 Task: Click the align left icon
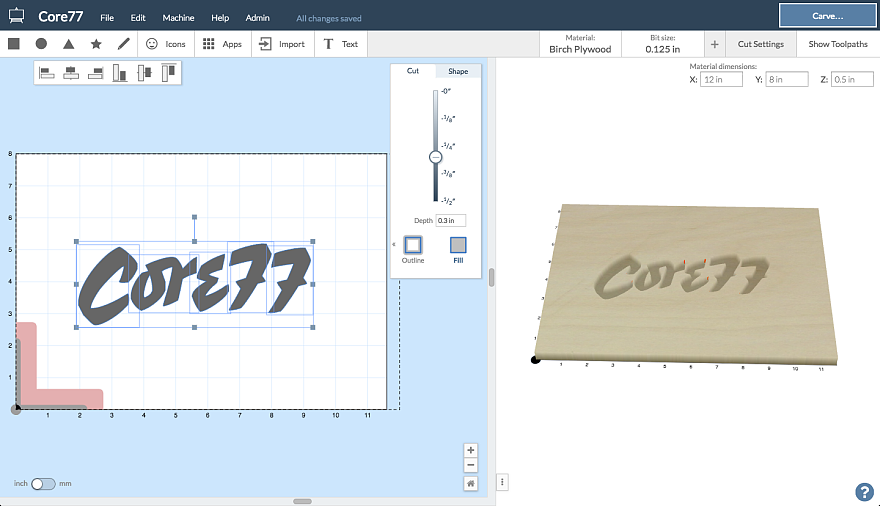(46, 72)
